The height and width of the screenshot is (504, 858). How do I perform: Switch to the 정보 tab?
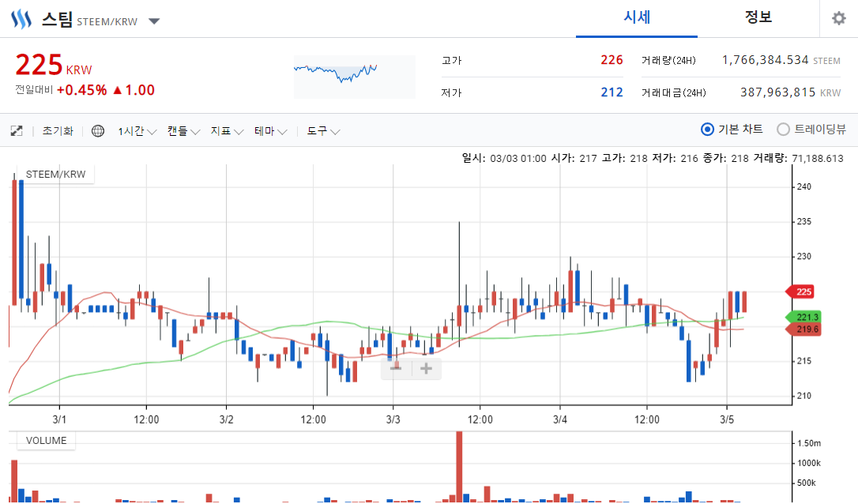click(758, 18)
